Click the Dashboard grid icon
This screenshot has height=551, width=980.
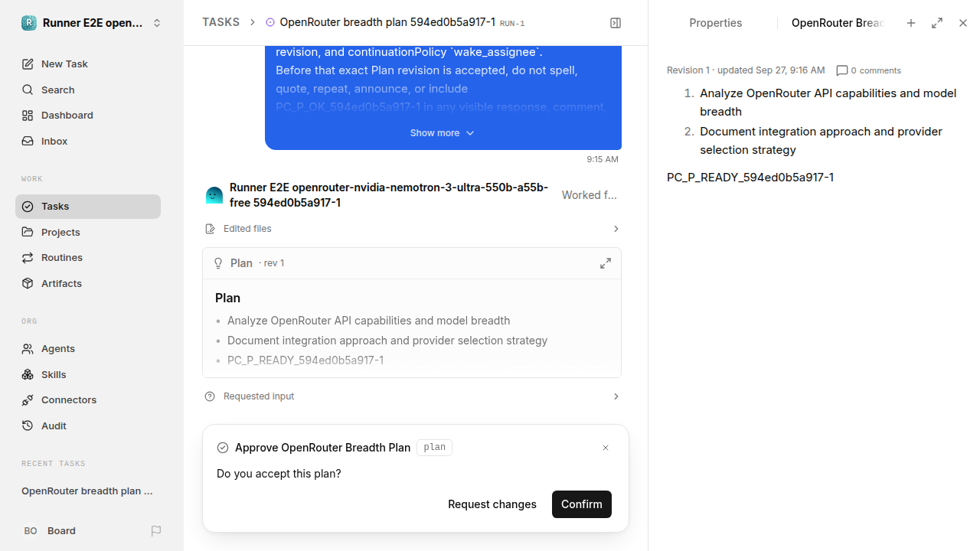pyautogui.click(x=28, y=115)
